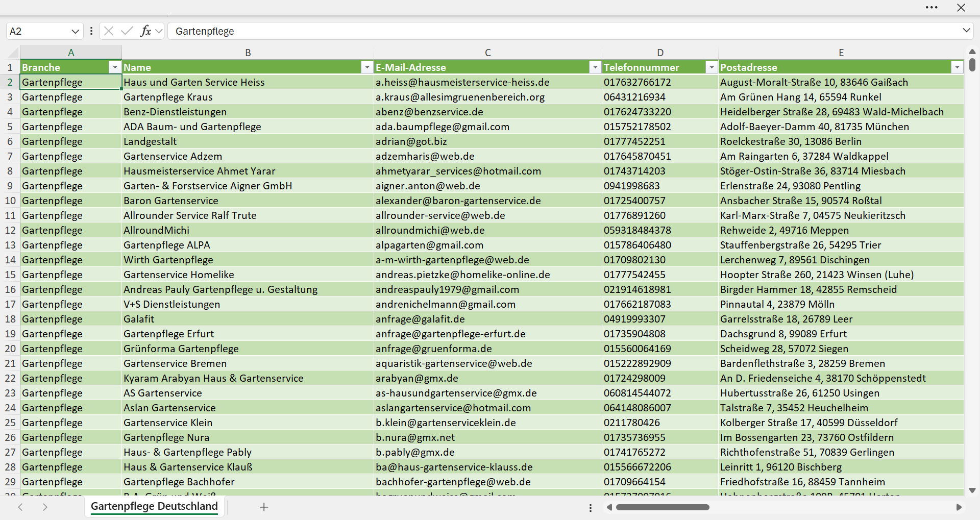Select cell Andreas Pauly Gartenpflege u. Gestaltung

(x=248, y=289)
